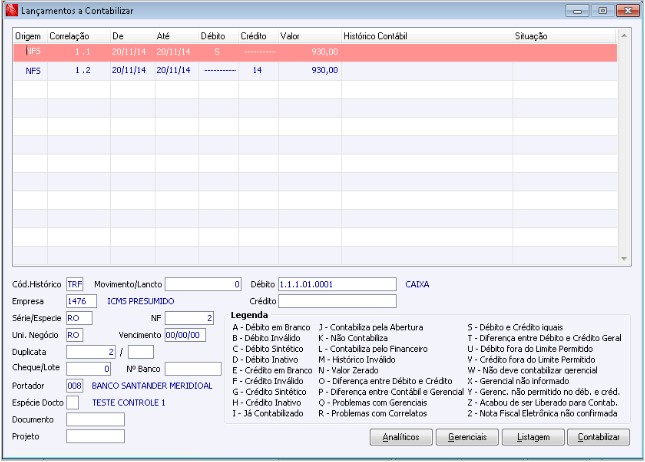Click the Vencimento date field
Image resolution: width=645 pixels, height=462 pixels.
(184, 335)
